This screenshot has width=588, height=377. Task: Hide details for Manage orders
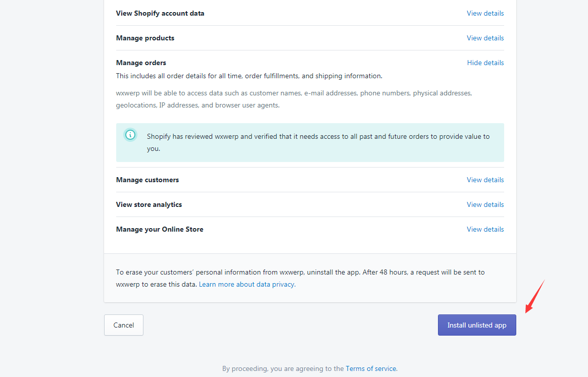(x=485, y=63)
